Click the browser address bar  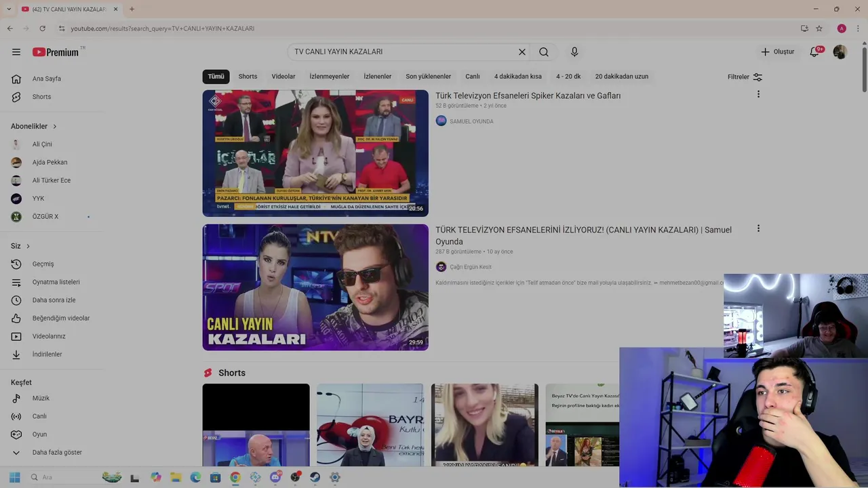(427, 28)
